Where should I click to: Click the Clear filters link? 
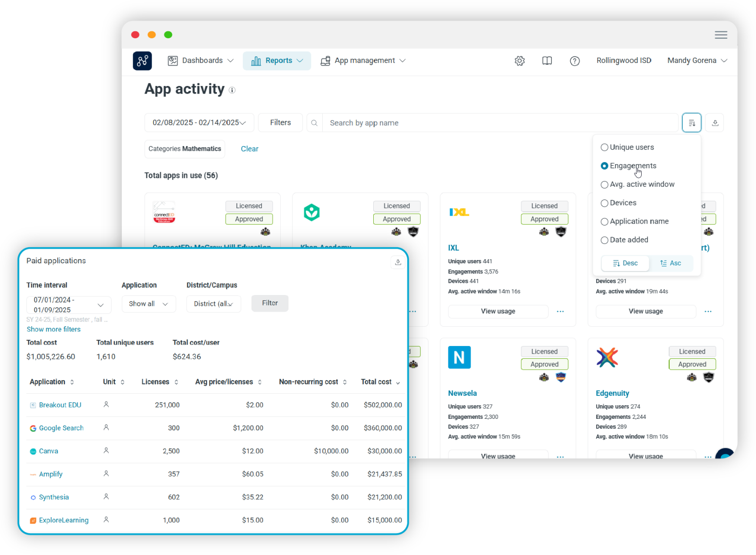tap(249, 149)
